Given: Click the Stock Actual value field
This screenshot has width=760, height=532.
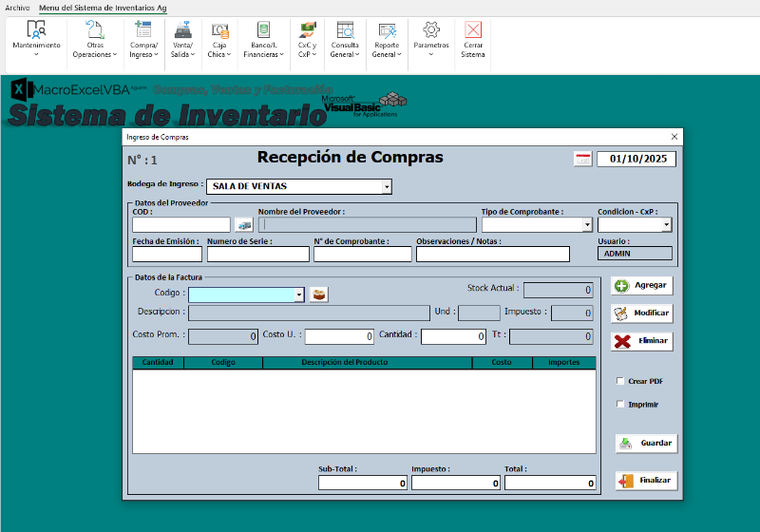Looking at the screenshot, I should pos(559,291).
